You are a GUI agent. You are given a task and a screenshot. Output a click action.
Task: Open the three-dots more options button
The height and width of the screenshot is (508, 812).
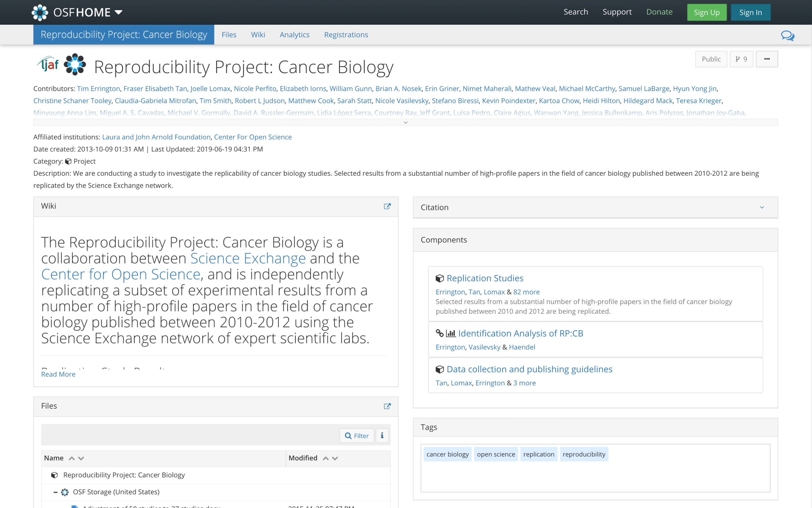[767, 59]
